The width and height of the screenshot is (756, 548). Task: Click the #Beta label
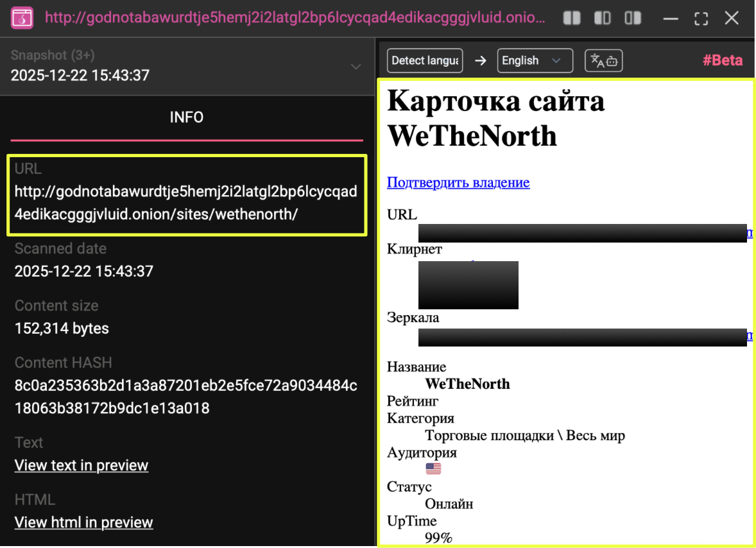point(722,61)
